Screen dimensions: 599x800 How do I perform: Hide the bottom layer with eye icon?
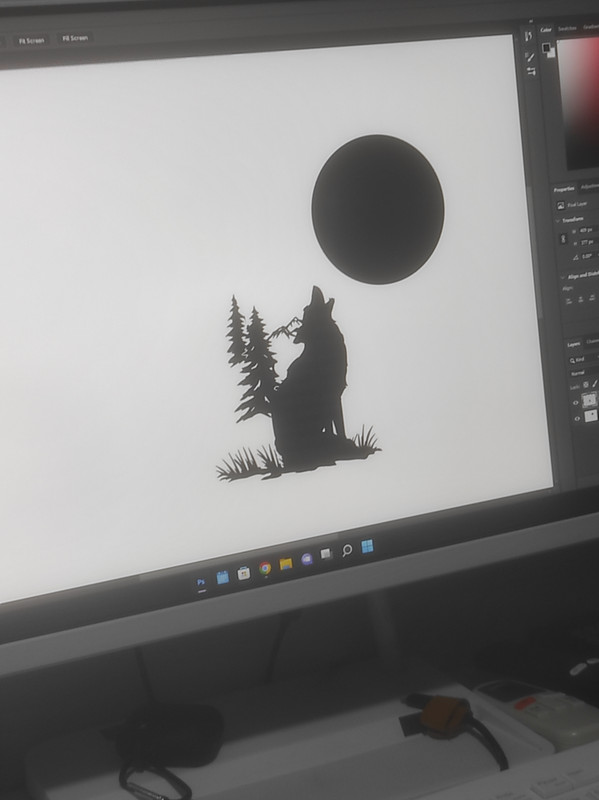[x=577, y=419]
